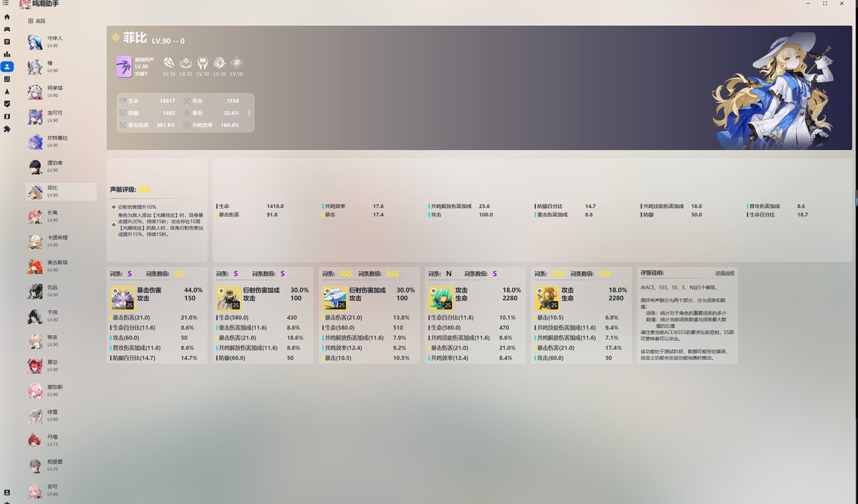This screenshot has width=858, height=504.
Task: Click green echo thumbnail rated N
Action: click(x=440, y=297)
